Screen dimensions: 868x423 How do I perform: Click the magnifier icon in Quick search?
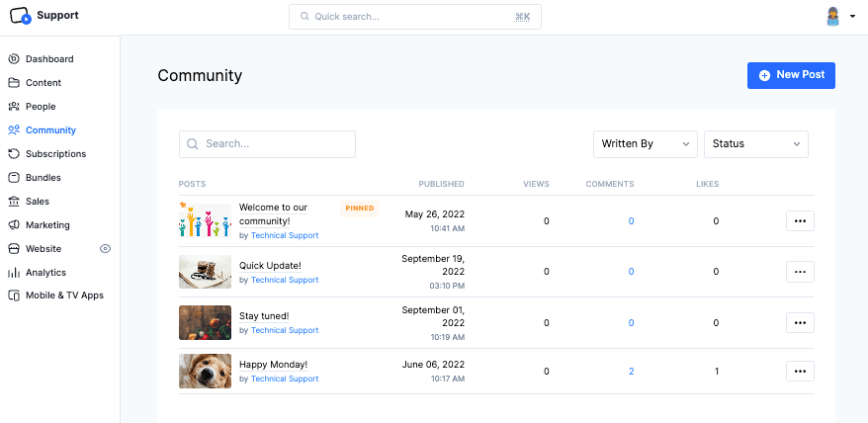(x=304, y=17)
